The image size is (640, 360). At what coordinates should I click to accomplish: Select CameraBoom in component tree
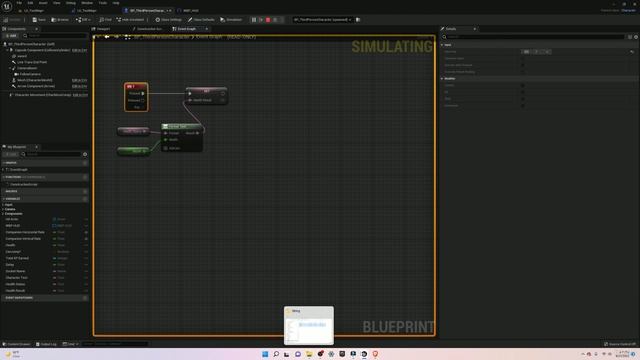[x=27, y=68]
